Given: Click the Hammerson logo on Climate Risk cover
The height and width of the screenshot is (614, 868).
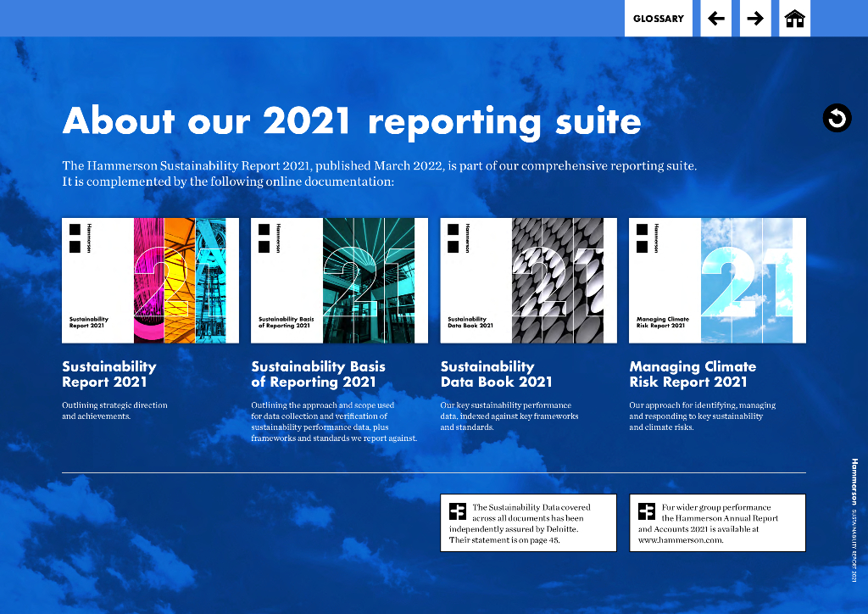Looking at the screenshot, I should coord(643,237).
